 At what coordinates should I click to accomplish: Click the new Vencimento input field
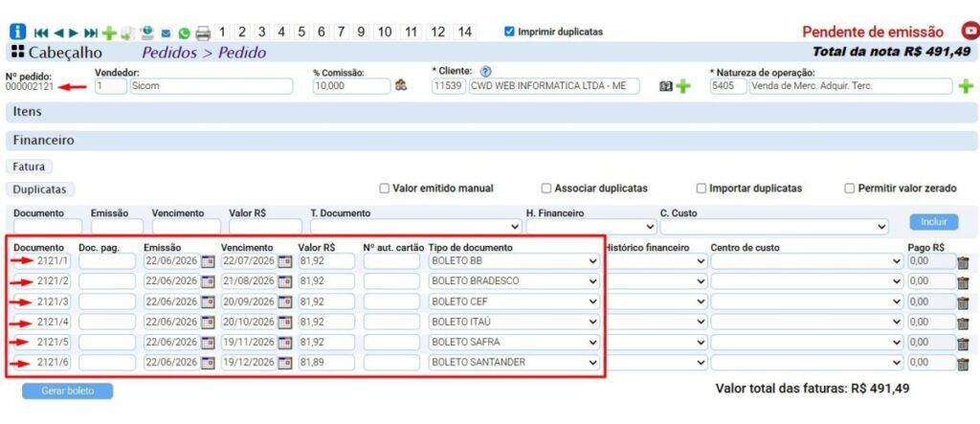[186, 227]
